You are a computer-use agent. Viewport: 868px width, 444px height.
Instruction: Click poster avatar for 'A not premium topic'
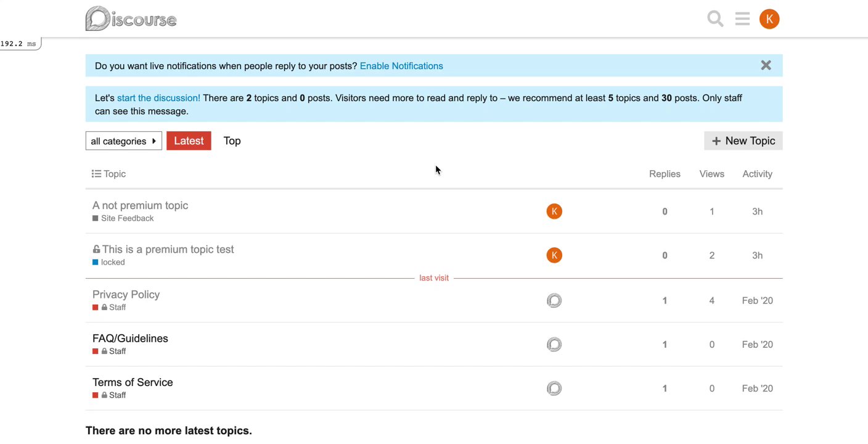coord(554,212)
